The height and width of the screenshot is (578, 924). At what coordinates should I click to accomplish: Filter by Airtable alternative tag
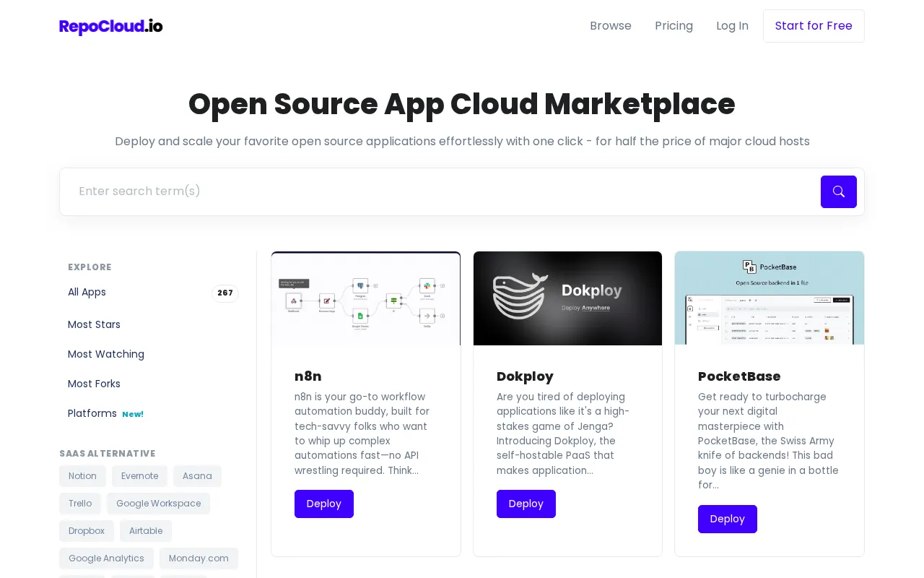point(146,531)
